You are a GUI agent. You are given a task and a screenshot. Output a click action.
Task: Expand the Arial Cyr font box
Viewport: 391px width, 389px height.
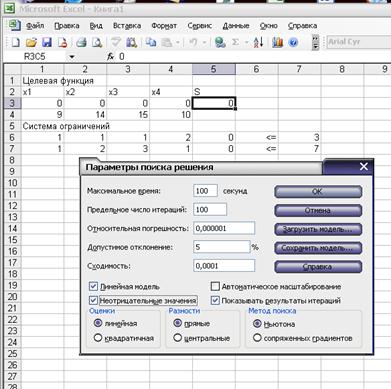tap(359, 42)
